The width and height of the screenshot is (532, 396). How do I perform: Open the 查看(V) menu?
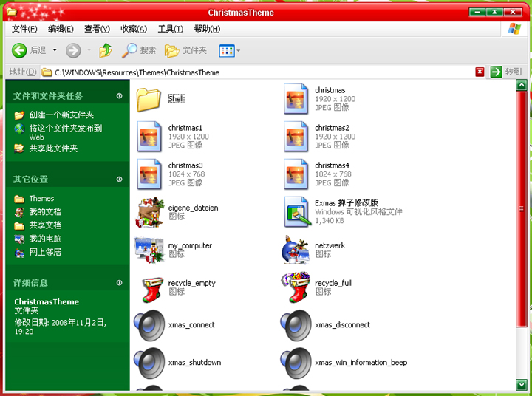point(97,29)
